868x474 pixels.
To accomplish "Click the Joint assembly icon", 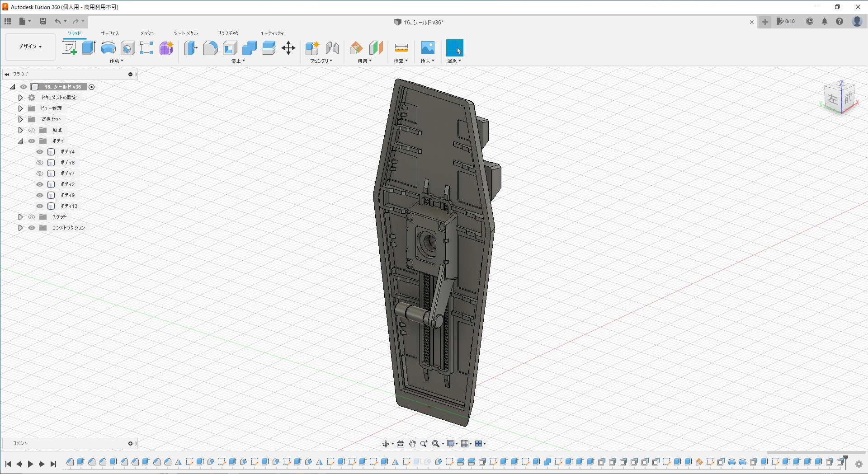I will [x=332, y=48].
